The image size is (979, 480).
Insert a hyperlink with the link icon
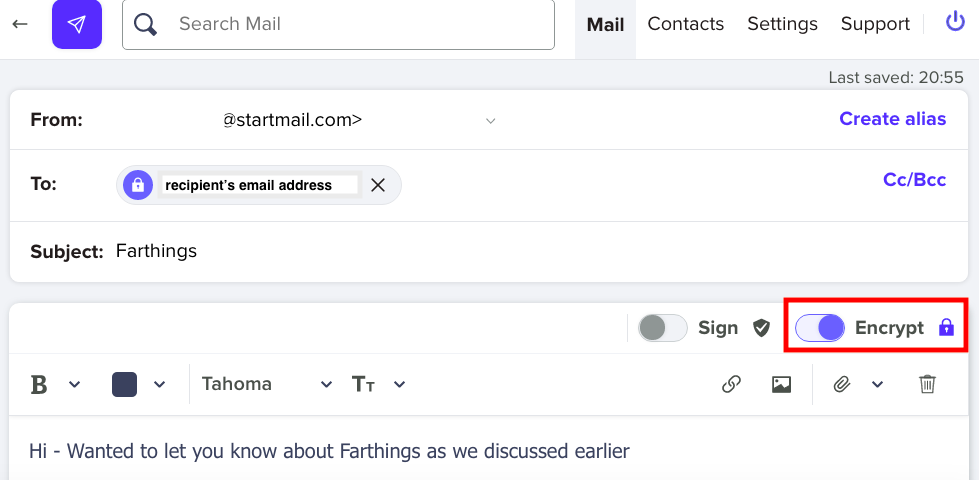(731, 384)
